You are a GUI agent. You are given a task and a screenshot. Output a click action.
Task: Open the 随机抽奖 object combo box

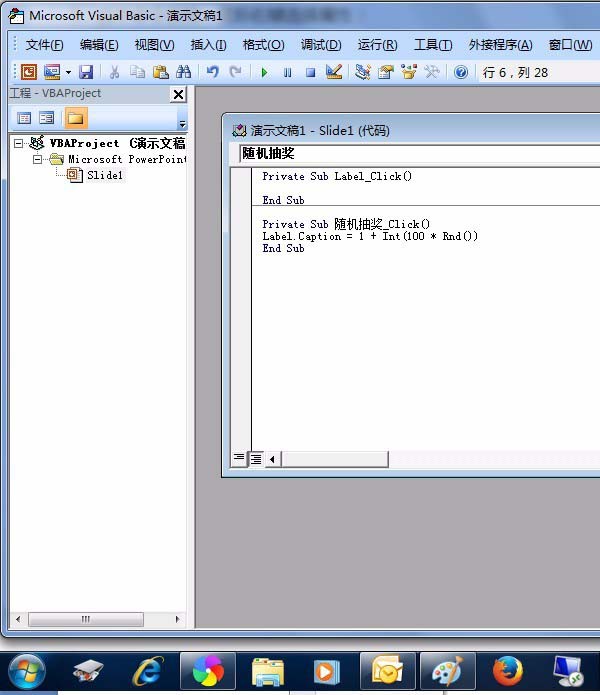pyautogui.click(x=419, y=154)
